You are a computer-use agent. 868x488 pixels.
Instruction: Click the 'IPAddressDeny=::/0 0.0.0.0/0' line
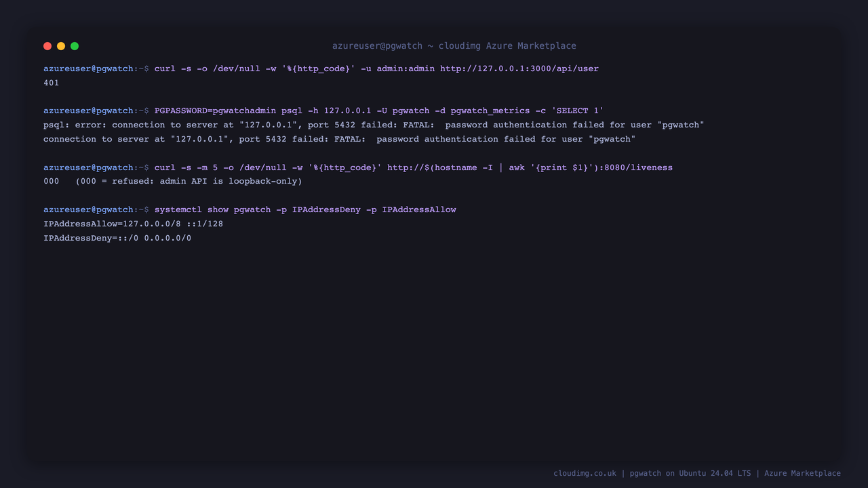[117, 238]
